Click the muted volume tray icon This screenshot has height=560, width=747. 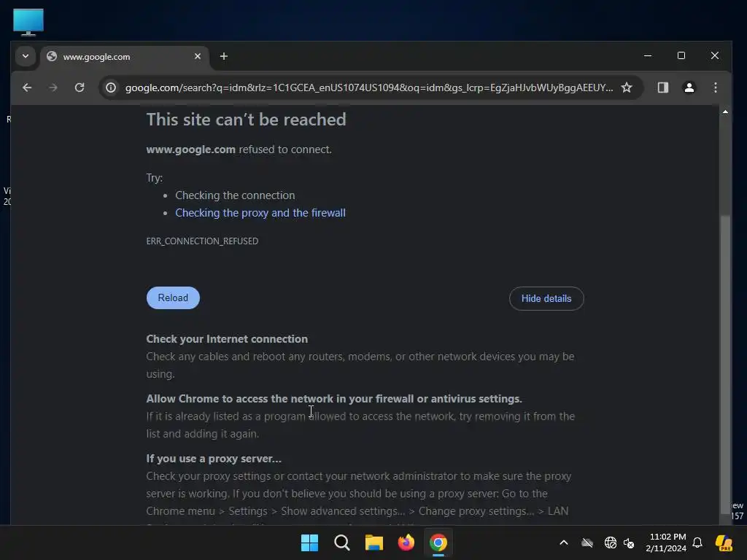coord(629,542)
